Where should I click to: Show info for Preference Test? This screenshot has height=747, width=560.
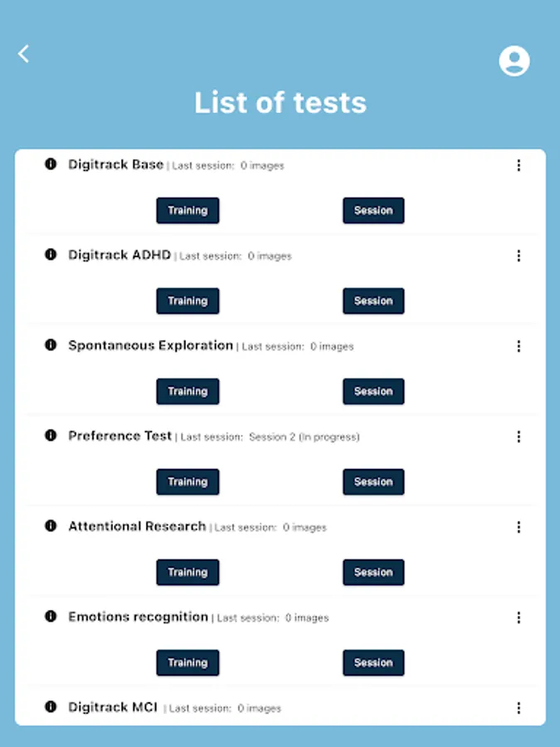coord(51,436)
